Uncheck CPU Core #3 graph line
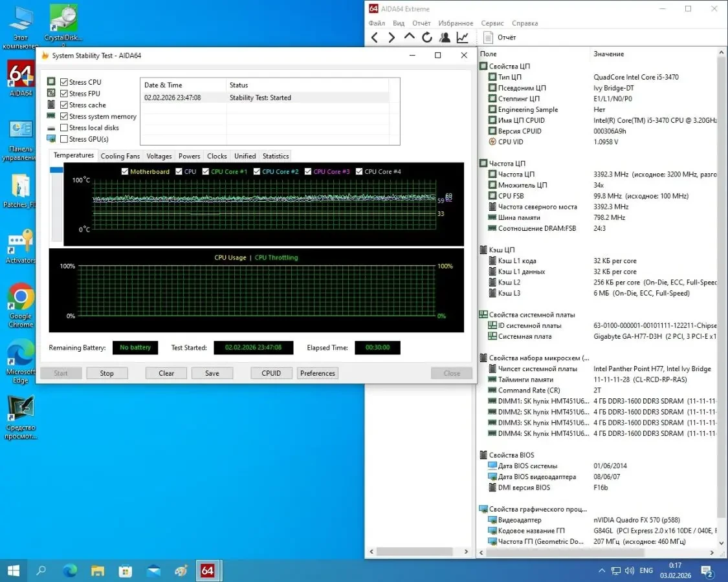The height and width of the screenshot is (582, 728). pos(308,171)
